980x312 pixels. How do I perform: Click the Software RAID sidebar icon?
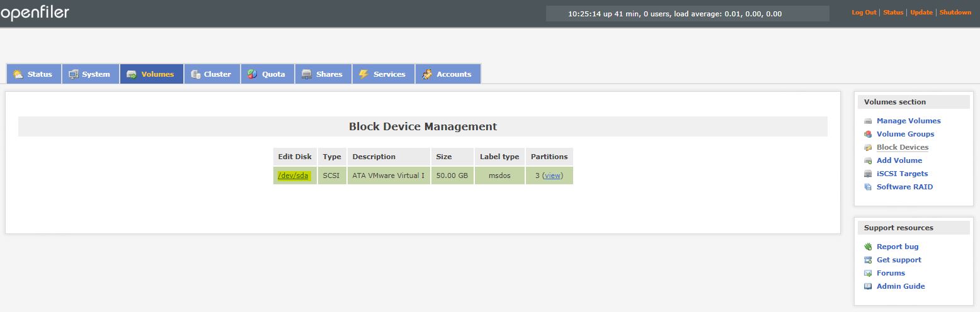868,187
